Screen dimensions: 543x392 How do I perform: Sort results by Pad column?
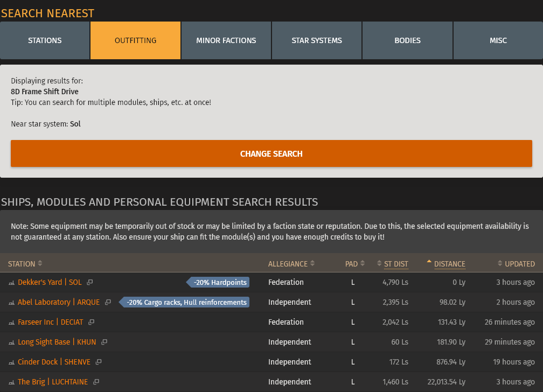click(355, 264)
